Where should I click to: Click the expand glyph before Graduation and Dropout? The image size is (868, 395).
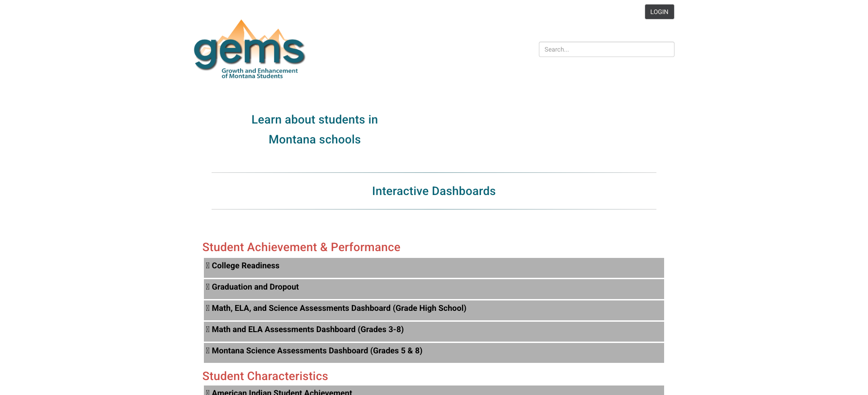click(x=208, y=287)
